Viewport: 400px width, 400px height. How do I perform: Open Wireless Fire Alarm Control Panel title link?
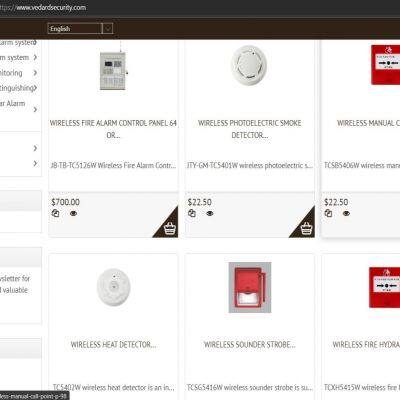[x=113, y=129]
